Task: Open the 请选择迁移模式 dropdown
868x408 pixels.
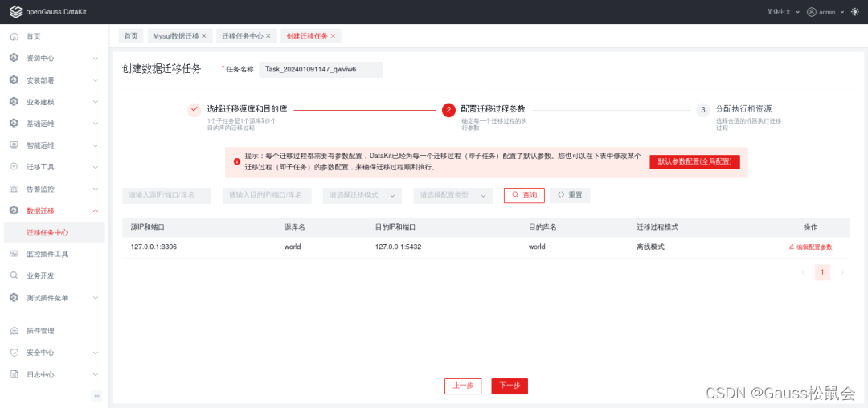Action: click(362, 195)
